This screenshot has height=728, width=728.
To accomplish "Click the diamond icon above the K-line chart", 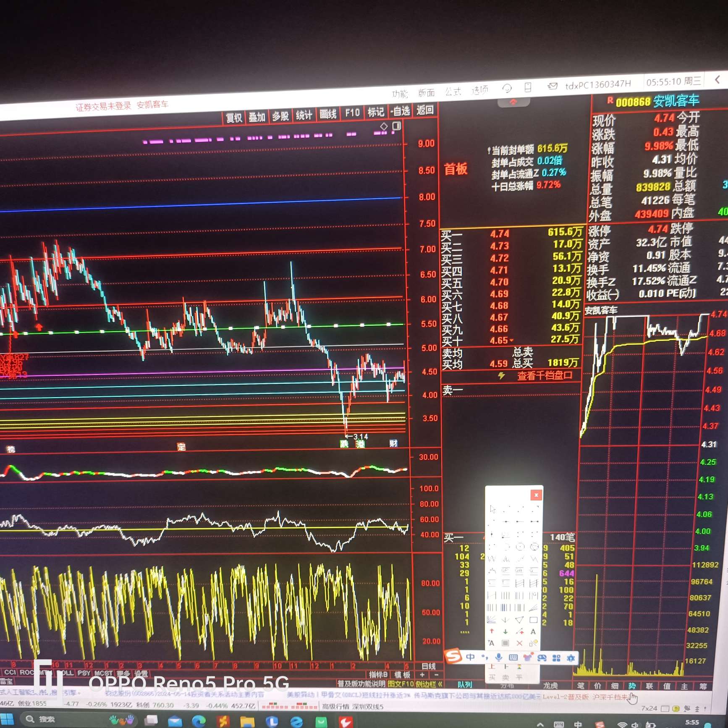I will point(384,126).
